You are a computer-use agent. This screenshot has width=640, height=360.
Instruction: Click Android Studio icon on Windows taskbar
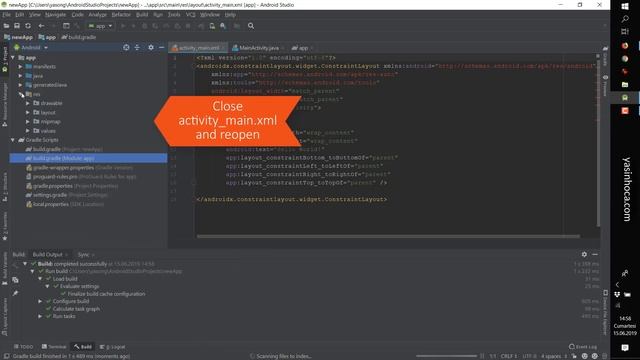click(x=625, y=98)
